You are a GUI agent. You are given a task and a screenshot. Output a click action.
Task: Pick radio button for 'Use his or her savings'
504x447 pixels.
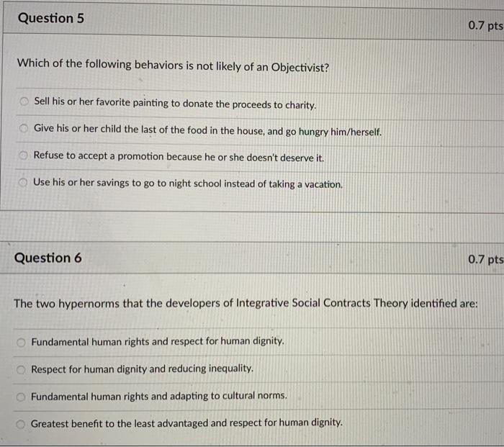tap(22, 183)
